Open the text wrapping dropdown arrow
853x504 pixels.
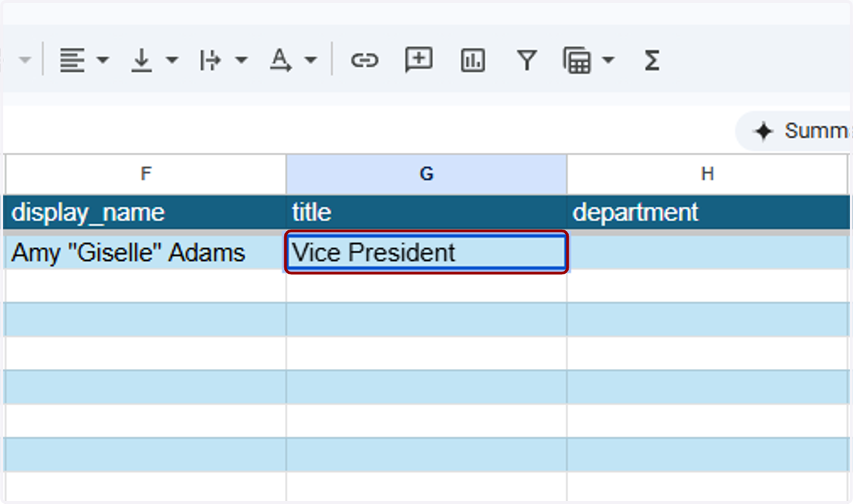click(x=241, y=60)
